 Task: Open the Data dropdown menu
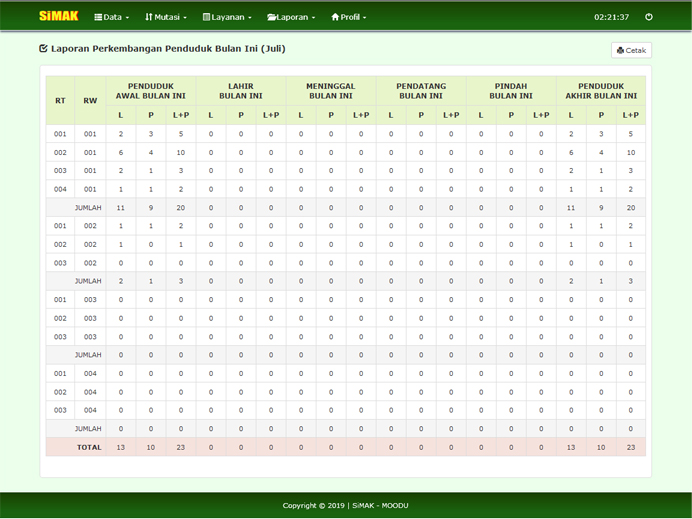[112, 17]
